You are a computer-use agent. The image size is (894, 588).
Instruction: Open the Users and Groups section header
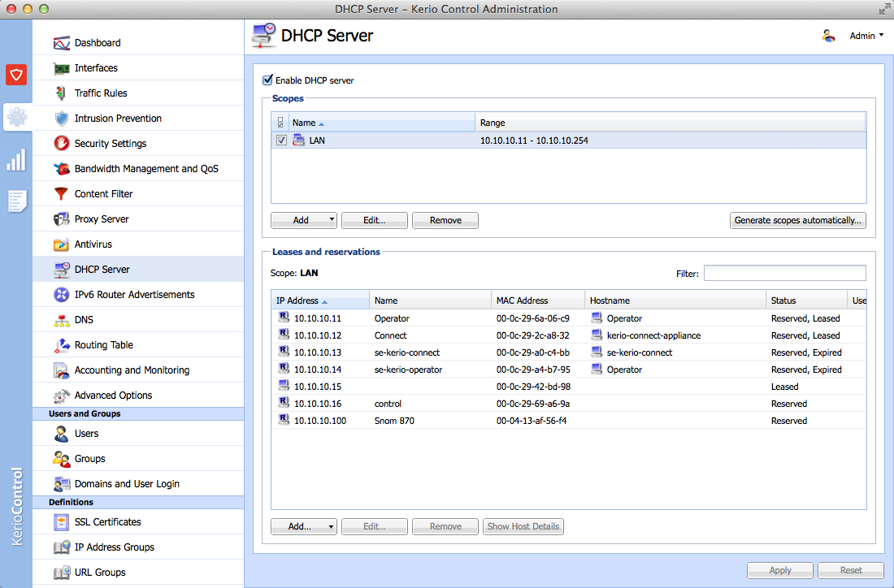138,413
